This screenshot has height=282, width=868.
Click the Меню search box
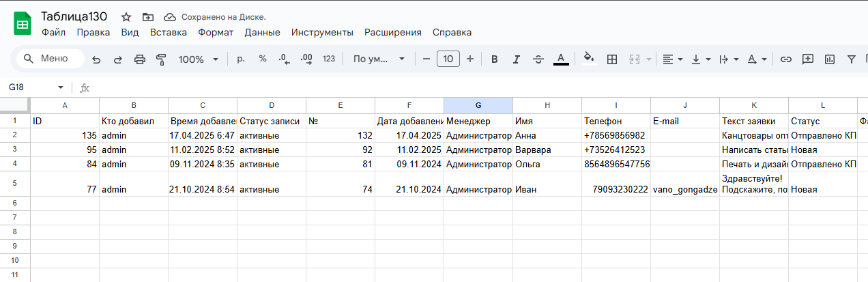pyautogui.click(x=50, y=59)
